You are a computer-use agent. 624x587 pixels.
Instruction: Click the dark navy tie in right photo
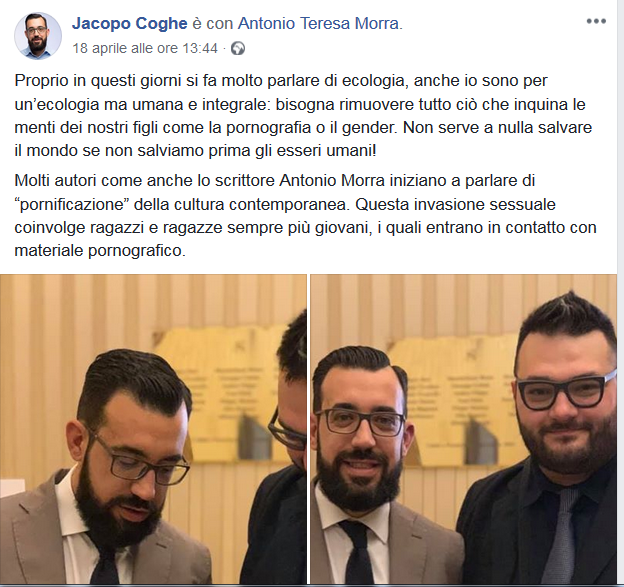coord(357,554)
